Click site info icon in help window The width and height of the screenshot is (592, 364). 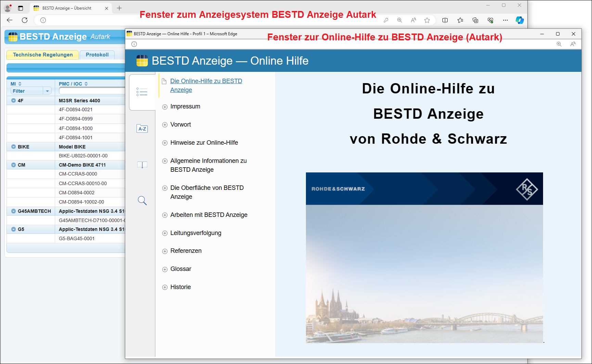(x=134, y=44)
